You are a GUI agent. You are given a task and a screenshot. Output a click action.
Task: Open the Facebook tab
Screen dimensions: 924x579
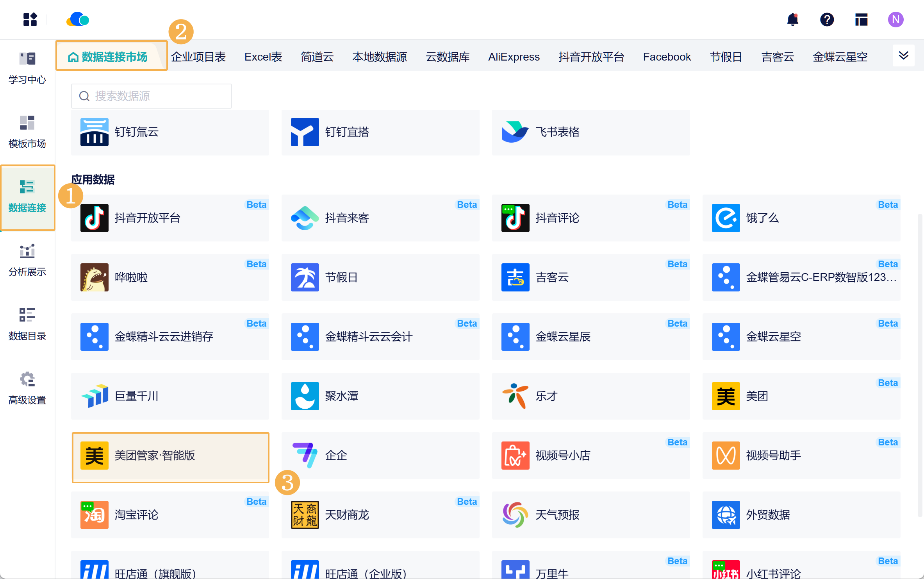coord(667,57)
